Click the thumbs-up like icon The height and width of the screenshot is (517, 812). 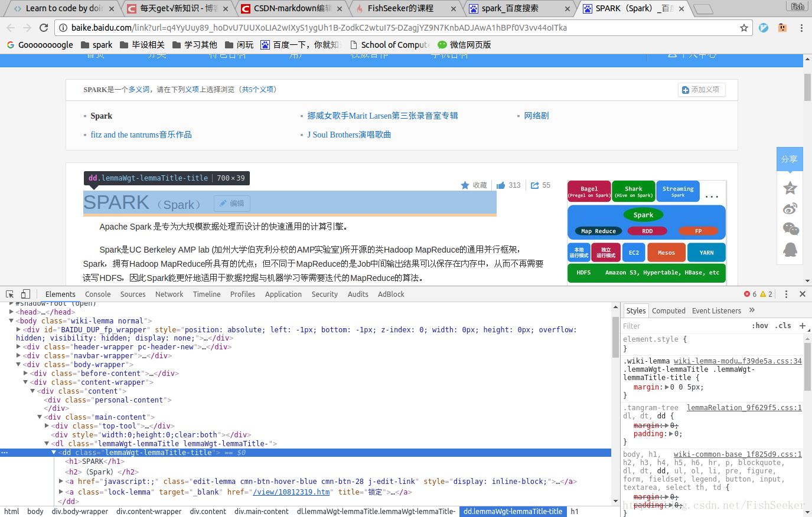[501, 185]
